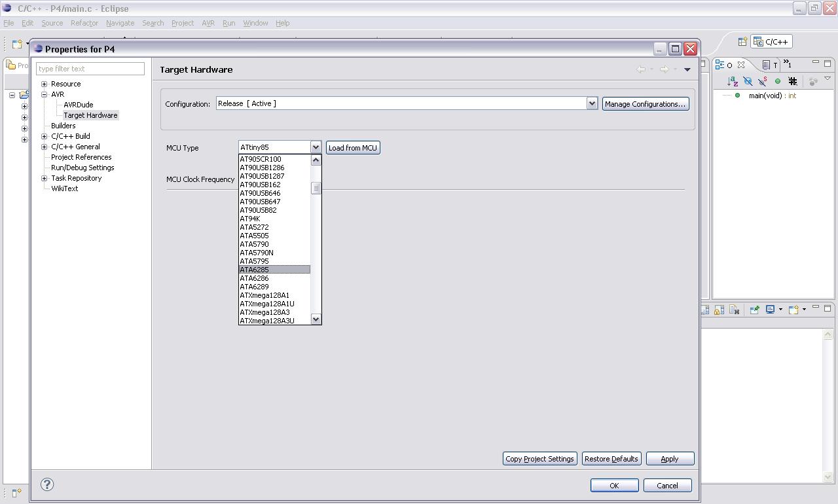Open the Source menu

coord(52,23)
